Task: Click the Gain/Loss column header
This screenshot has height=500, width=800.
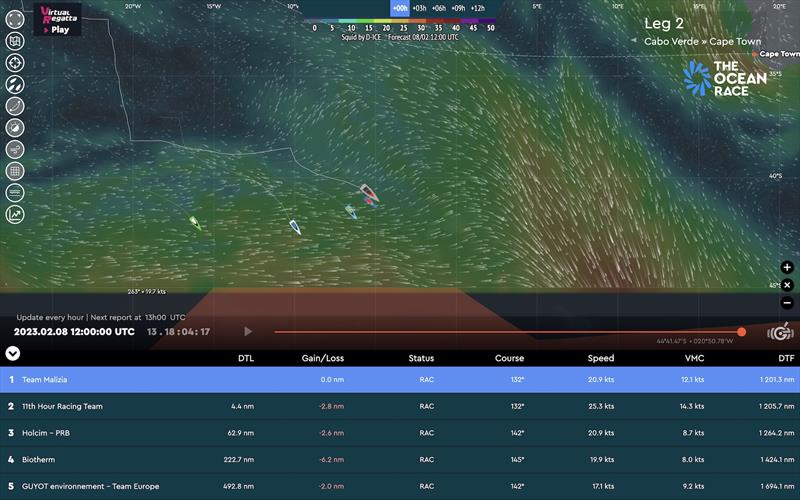Action: click(x=322, y=358)
